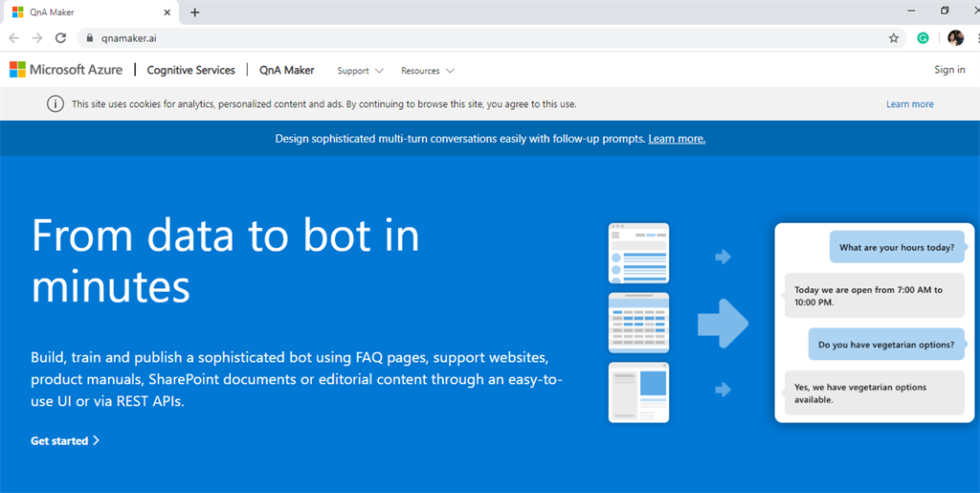Click the FAQ page illustration thumbnail

click(638, 253)
